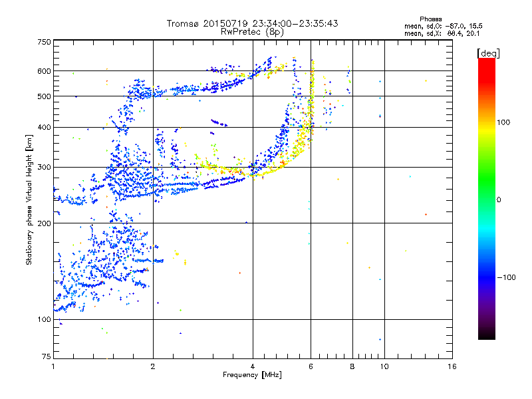Click the frequency axis "4" tick label

(253, 366)
